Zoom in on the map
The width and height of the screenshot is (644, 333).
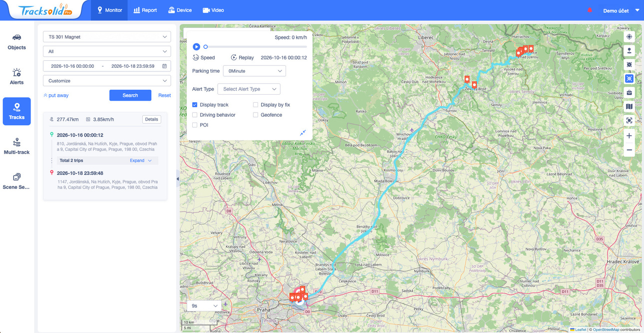point(629,136)
